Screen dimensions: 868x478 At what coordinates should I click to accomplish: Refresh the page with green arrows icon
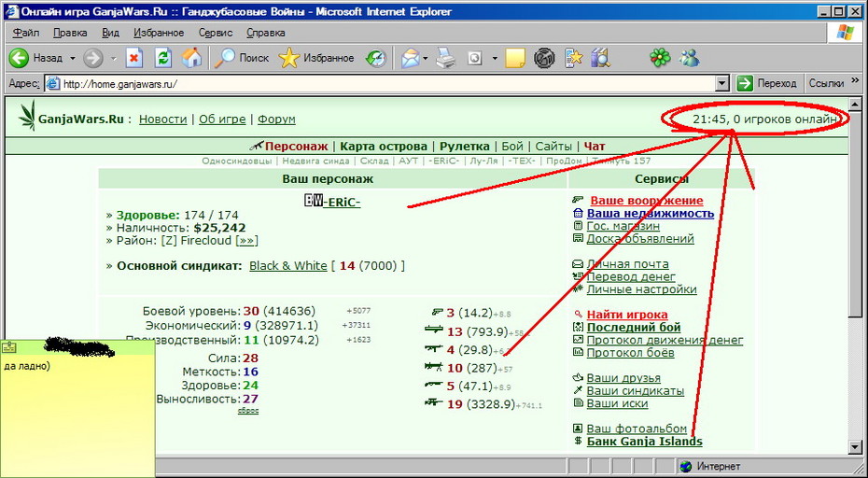[163, 58]
